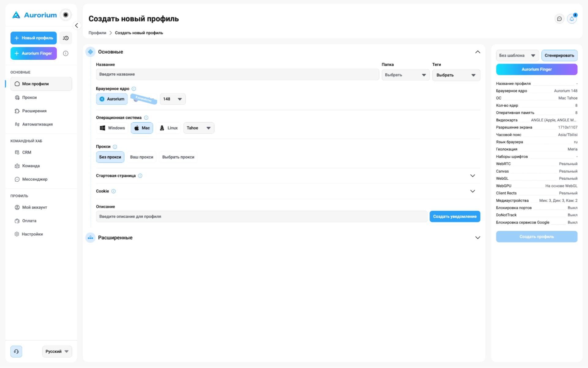Collapse the Основные section chevron
Viewport: 588px width, 368px height.
(477, 52)
